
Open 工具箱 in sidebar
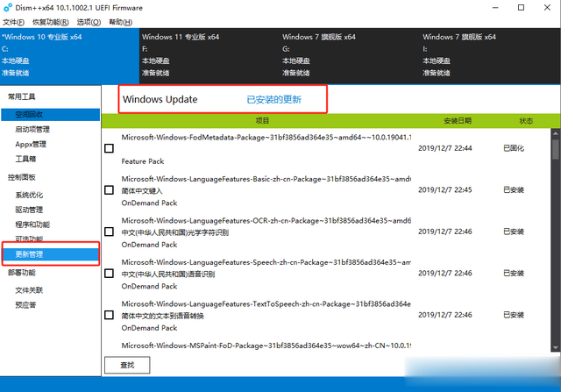click(25, 159)
